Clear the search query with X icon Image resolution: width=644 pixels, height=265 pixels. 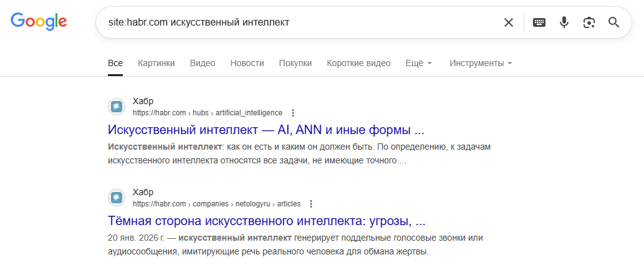point(509,22)
